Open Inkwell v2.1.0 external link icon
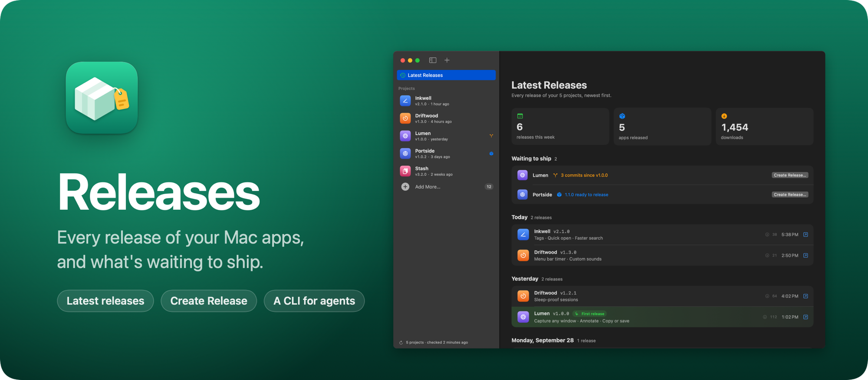The height and width of the screenshot is (380, 868). [806, 235]
